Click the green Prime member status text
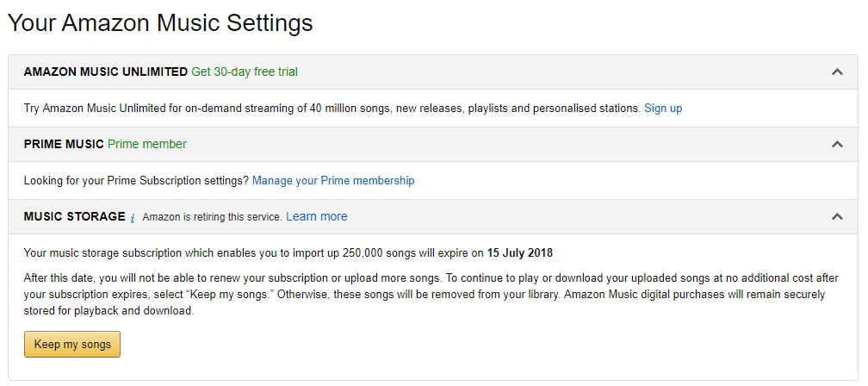 point(147,144)
